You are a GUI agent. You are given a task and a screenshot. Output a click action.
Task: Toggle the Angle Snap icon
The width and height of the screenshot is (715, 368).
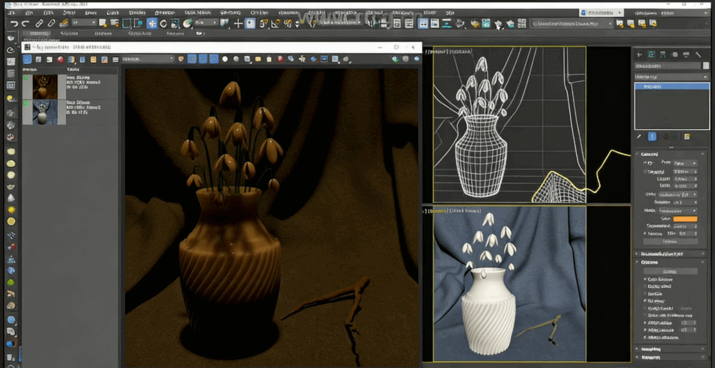coord(275,24)
